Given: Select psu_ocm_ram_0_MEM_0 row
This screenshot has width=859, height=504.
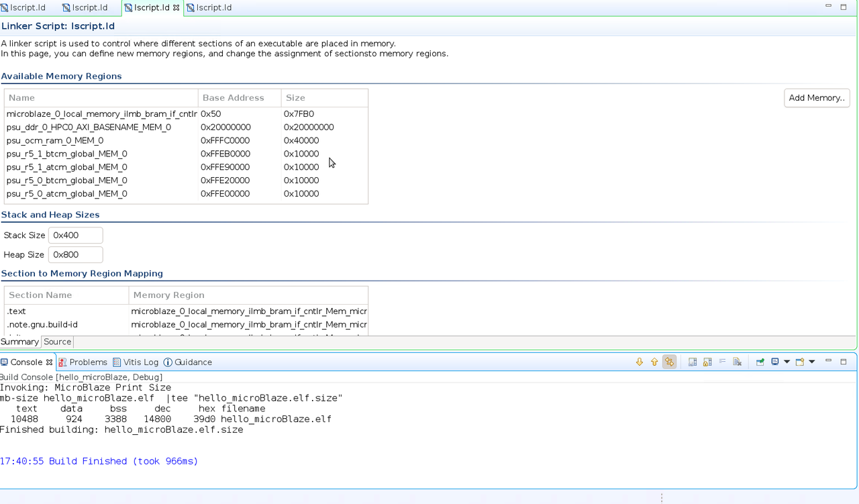Looking at the screenshot, I should pyautogui.click(x=186, y=140).
